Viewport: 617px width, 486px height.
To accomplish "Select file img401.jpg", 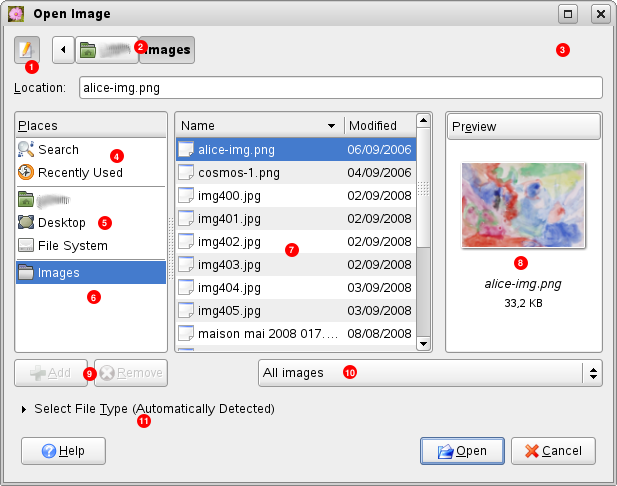I will click(x=296, y=218).
